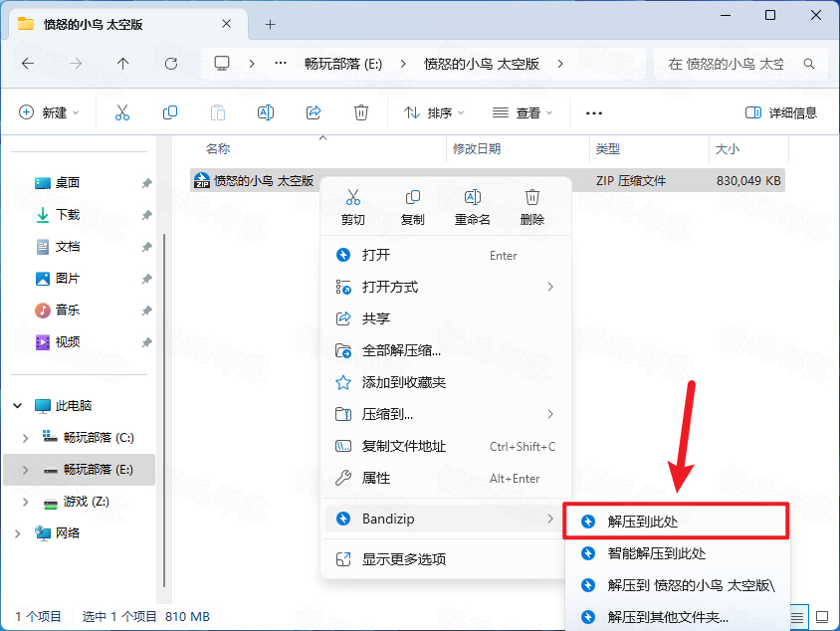The image size is (840, 631).
Task: Expand 网络 tree node
Action: (18, 533)
